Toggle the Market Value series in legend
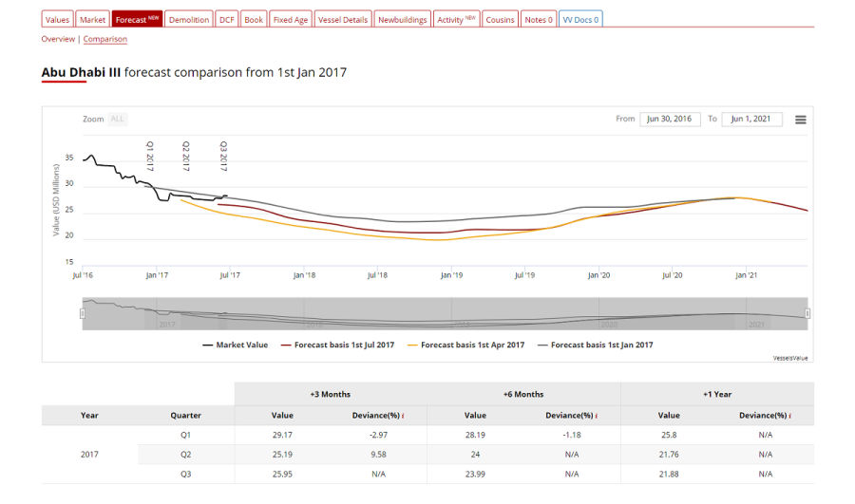The height and width of the screenshot is (504, 855). tap(236, 345)
